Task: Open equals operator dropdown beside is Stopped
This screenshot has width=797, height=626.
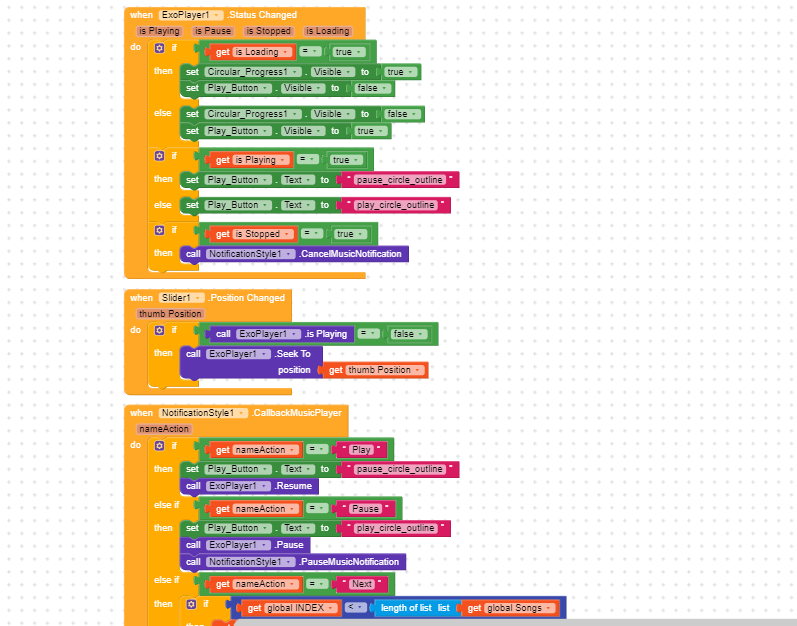Action: click(312, 234)
